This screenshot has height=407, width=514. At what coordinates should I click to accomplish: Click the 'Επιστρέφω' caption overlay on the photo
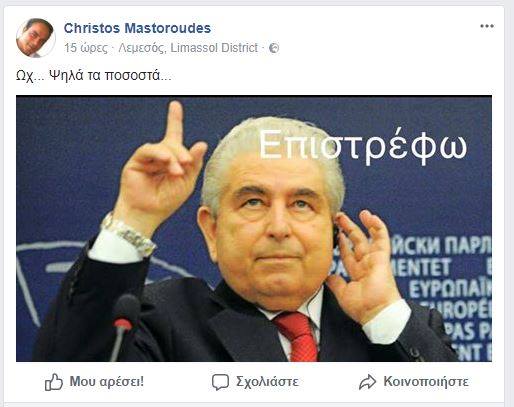click(x=363, y=146)
